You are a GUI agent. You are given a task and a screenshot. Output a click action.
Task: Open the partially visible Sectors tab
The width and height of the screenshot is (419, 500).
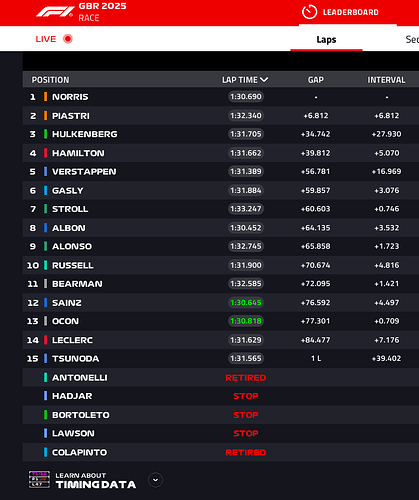tap(412, 39)
